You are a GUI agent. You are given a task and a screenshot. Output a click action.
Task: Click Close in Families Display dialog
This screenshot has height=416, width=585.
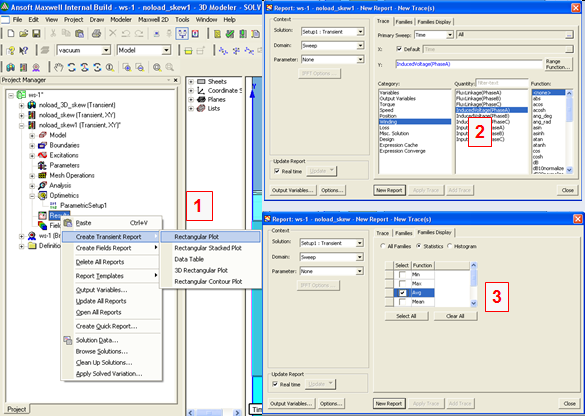569,403
